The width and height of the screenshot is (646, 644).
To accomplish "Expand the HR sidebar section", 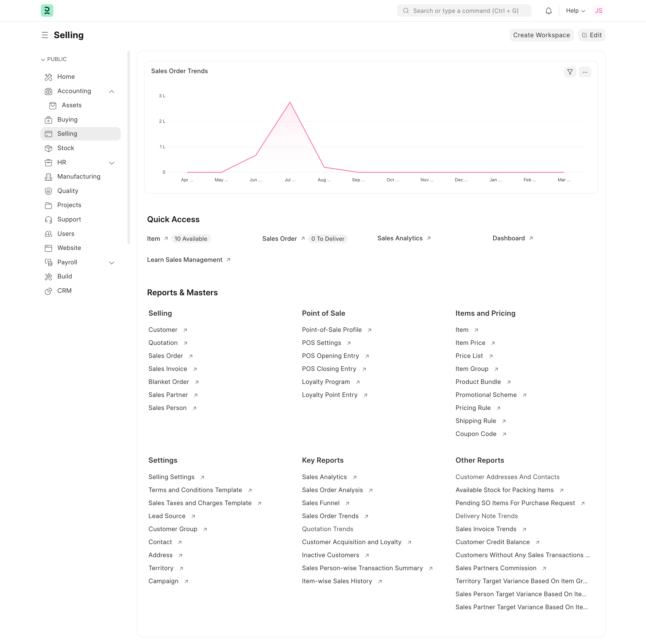I will (112, 163).
